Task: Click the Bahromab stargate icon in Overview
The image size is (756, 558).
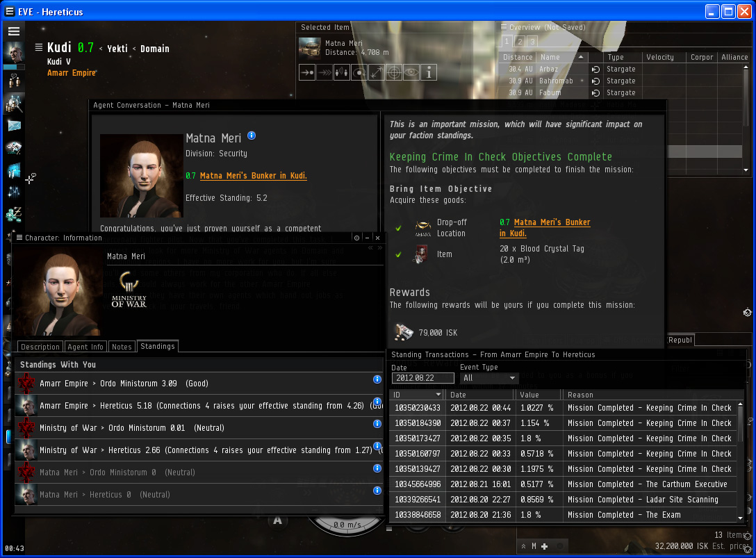Action: click(x=595, y=81)
